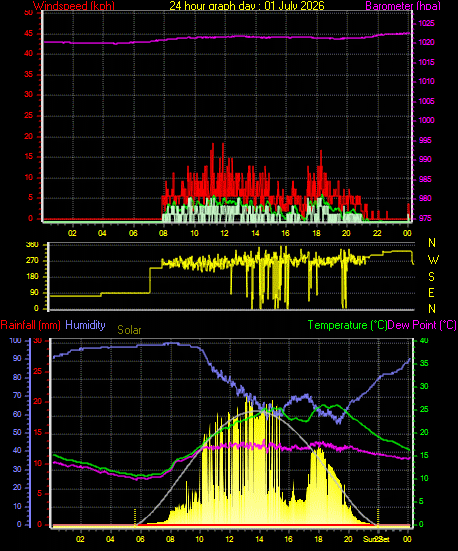Image resolution: width=458 pixels, height=551 pixels.
Task: Click the "Barometer (hpa)" axis title
Action: [x=403, y=6]
